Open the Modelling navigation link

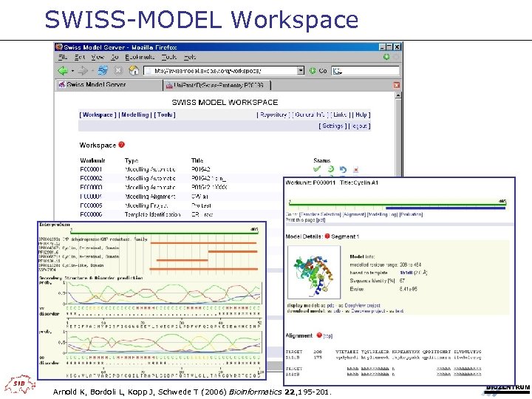(135, 115)
